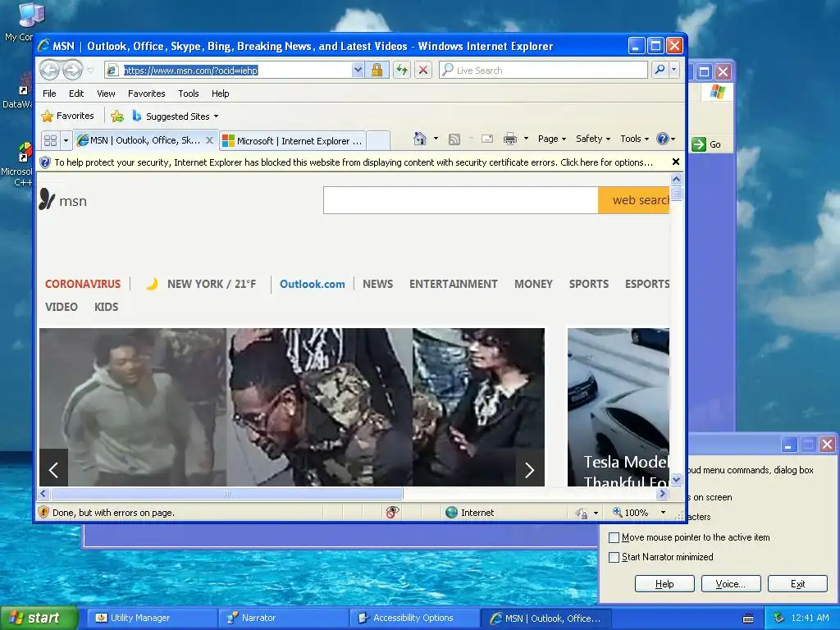
Task: Open the File menu
Action: coord(49,94)
